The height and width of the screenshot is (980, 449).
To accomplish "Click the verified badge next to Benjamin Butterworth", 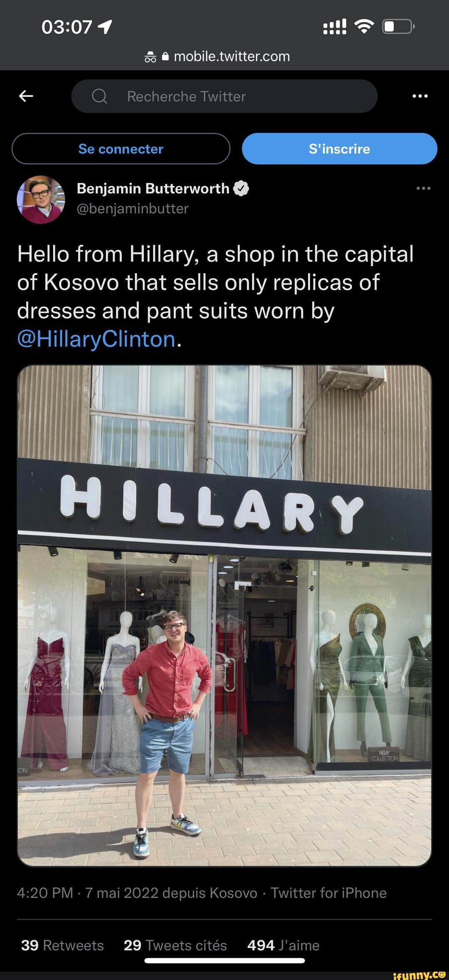I will tap(241, 188).
